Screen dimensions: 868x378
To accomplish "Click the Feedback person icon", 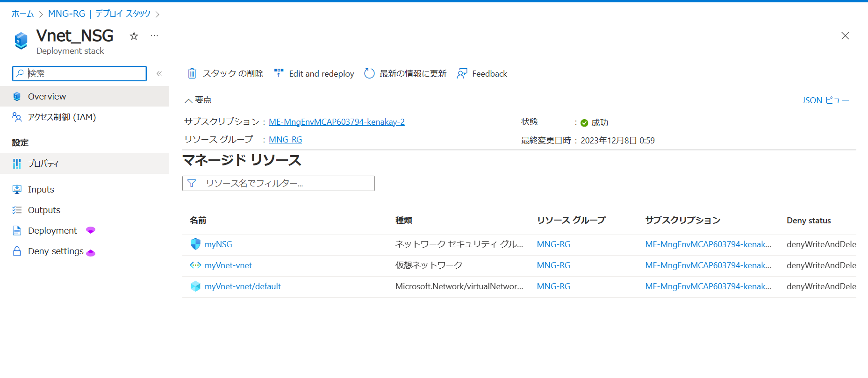I will [462, 73].
